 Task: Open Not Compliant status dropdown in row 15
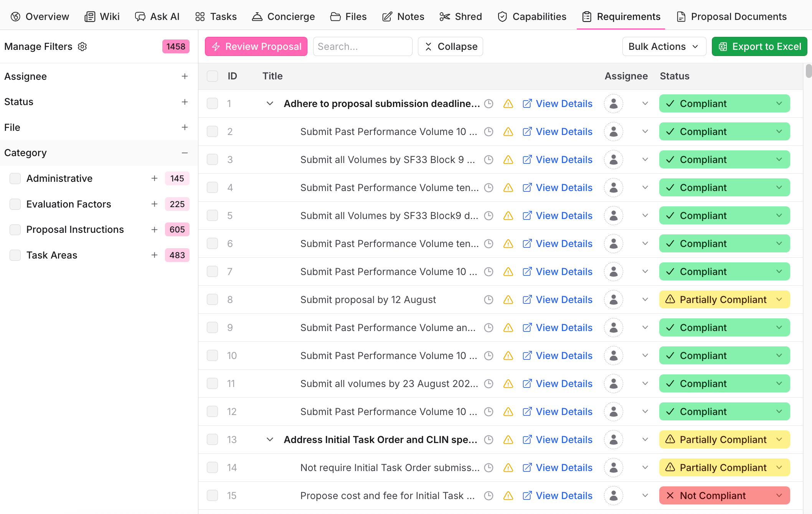[x=725, y=496]
